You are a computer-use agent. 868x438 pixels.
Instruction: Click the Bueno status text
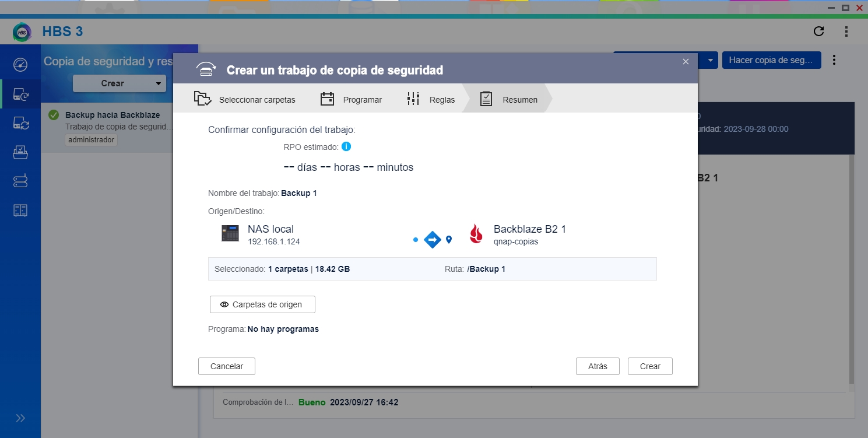312,402
